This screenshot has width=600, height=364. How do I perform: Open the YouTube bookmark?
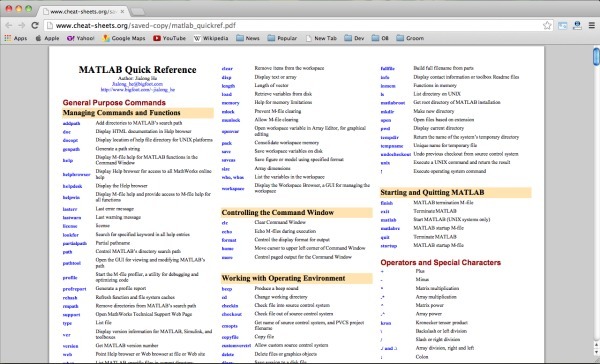(170, 38)
